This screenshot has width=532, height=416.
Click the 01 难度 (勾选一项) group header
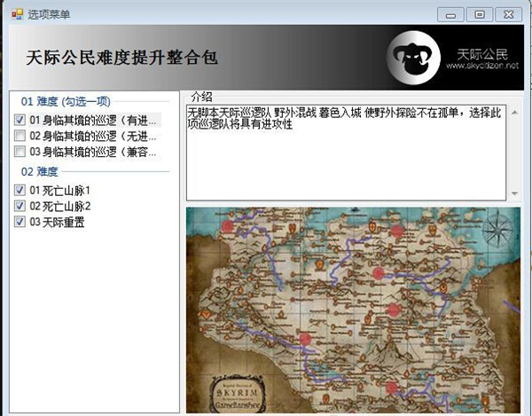pos(66,101)
